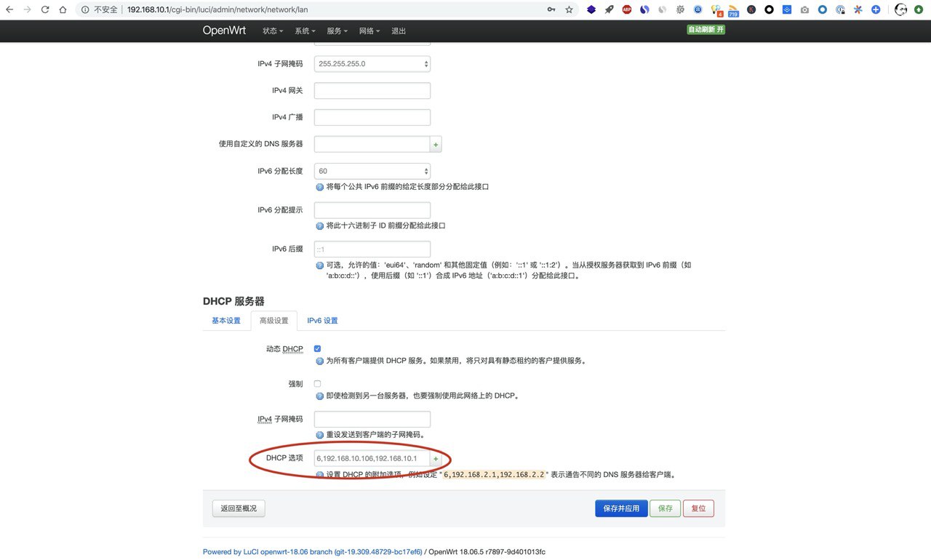
Task: Click the browser home icon
Action: coord(63,9)
